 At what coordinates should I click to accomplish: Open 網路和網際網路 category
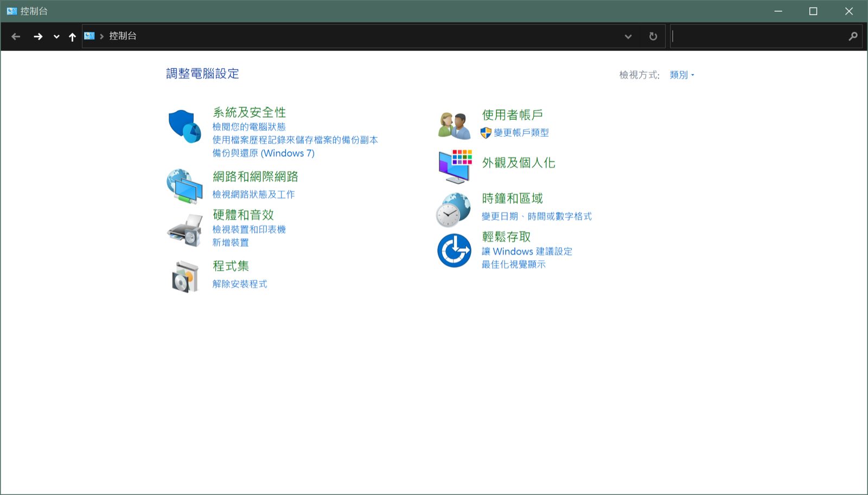[256, 176]
